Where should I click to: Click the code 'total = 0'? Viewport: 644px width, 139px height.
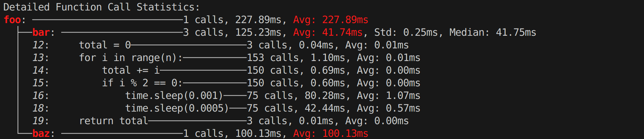click(x=105, y=45)
